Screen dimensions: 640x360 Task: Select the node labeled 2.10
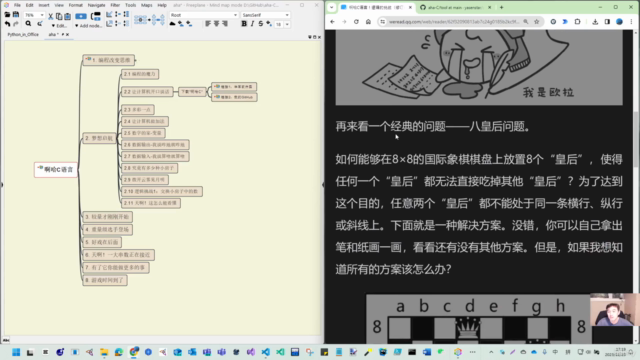[x=162, y=191]
